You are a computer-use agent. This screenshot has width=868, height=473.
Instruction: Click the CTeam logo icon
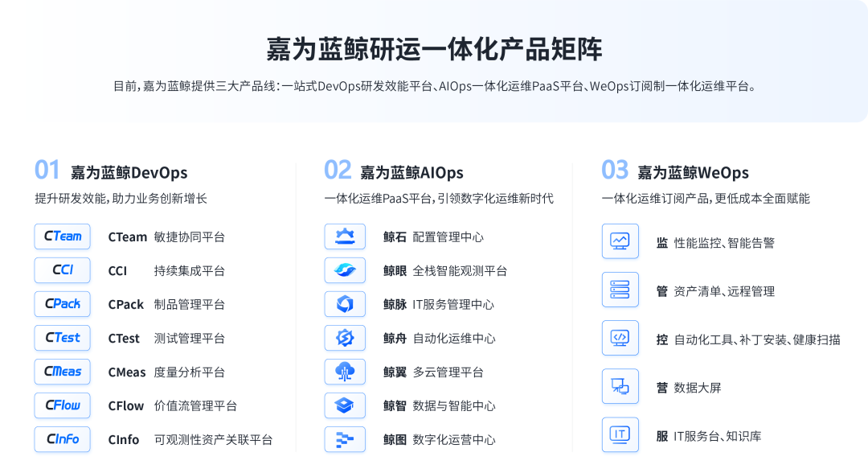click(63, 236)
